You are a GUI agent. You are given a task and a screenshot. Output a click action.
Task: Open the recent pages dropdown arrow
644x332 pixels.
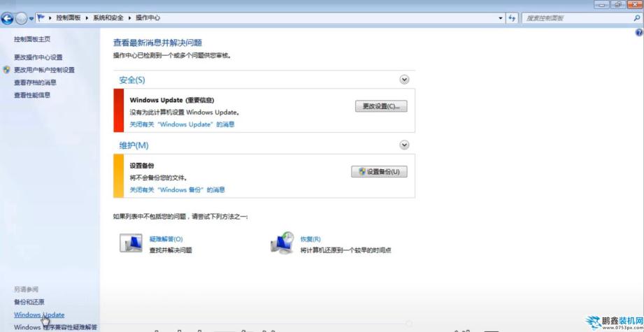(31, 18)
